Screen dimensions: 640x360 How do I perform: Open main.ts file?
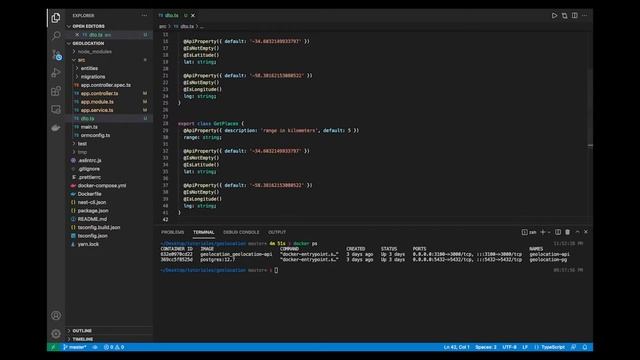click(x=89, y=127)
